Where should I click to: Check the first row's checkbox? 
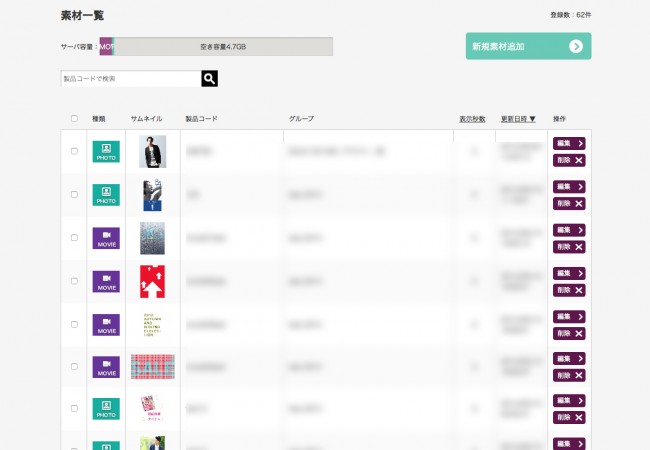point(74,151)
